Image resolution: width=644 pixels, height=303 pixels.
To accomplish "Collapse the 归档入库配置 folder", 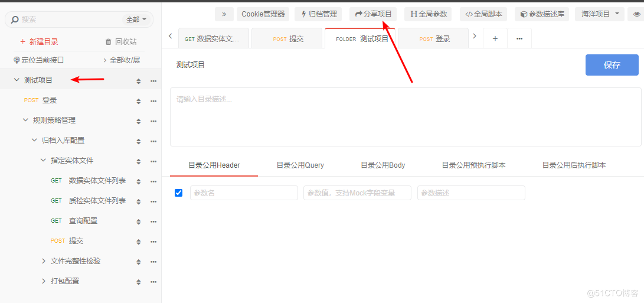I will (x=34, y=140).
